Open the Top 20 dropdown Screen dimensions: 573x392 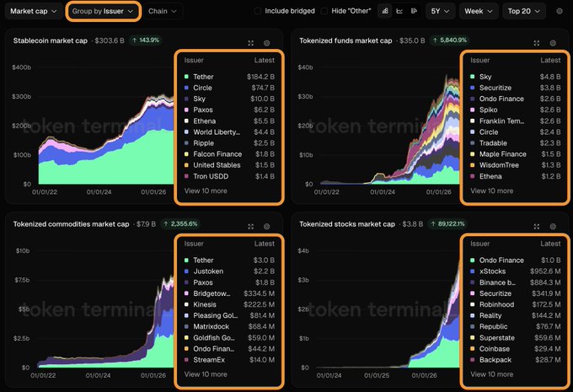click(x=523, y=11)
